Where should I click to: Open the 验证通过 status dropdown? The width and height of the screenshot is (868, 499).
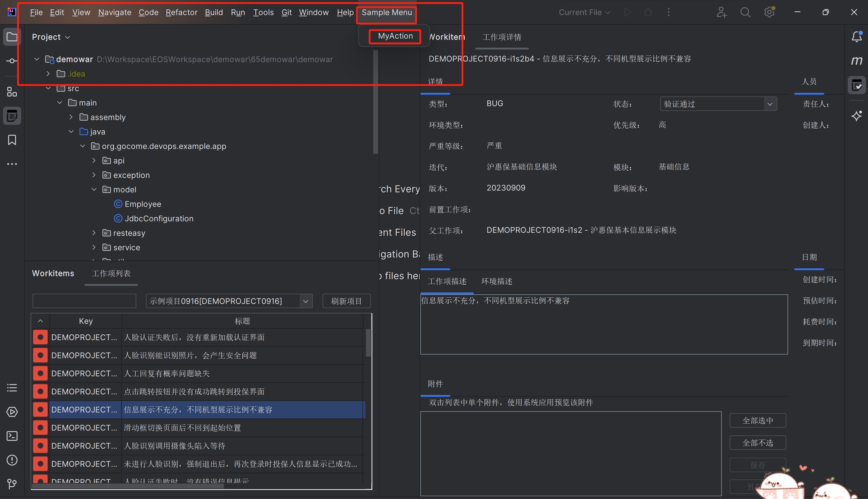[x=718, y=103]
